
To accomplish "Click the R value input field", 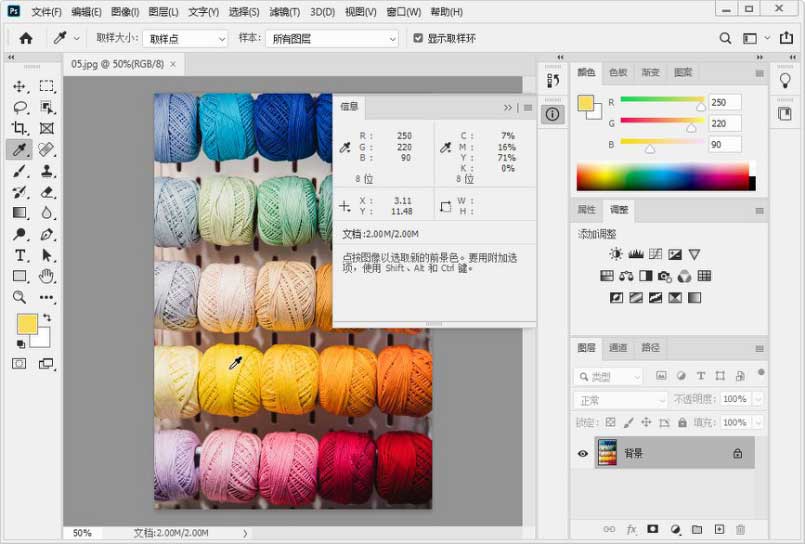I will [724, 102].
